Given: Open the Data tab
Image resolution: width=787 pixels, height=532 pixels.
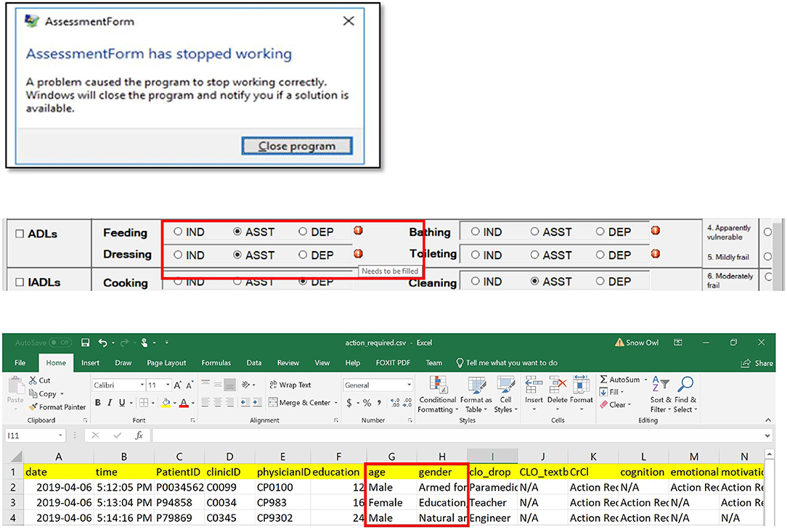Looking at the screenshot, I should point(254,363).
